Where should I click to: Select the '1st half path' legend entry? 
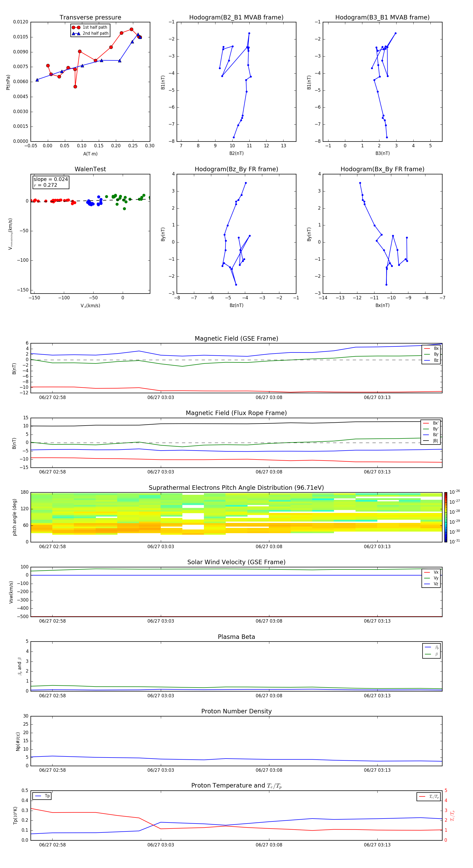[x=90, y=27]
